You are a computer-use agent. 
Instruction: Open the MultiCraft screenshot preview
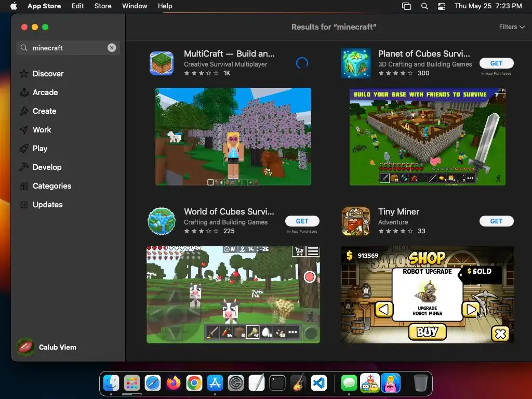[x=233, y=137]
